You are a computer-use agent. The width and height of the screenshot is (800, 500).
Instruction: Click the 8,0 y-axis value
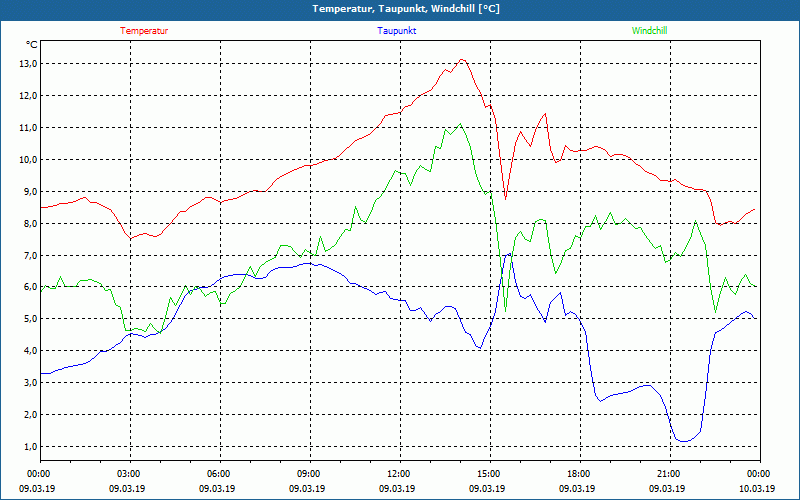30,223
